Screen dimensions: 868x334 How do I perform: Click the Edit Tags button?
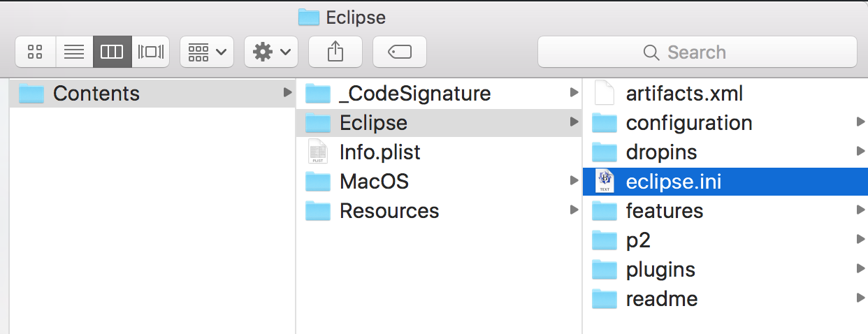[400, 52]
